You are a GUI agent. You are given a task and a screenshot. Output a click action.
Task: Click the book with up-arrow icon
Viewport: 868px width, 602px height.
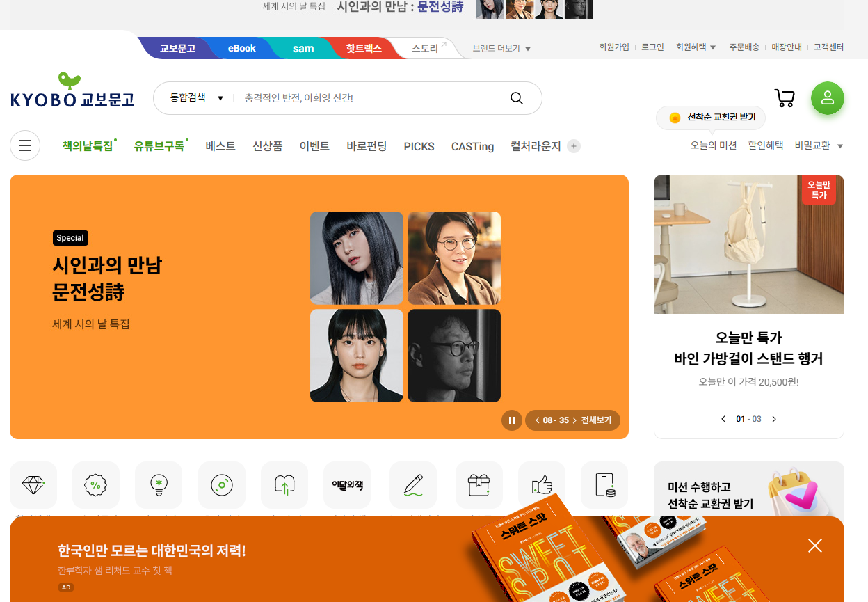click(x=284, y=485)
